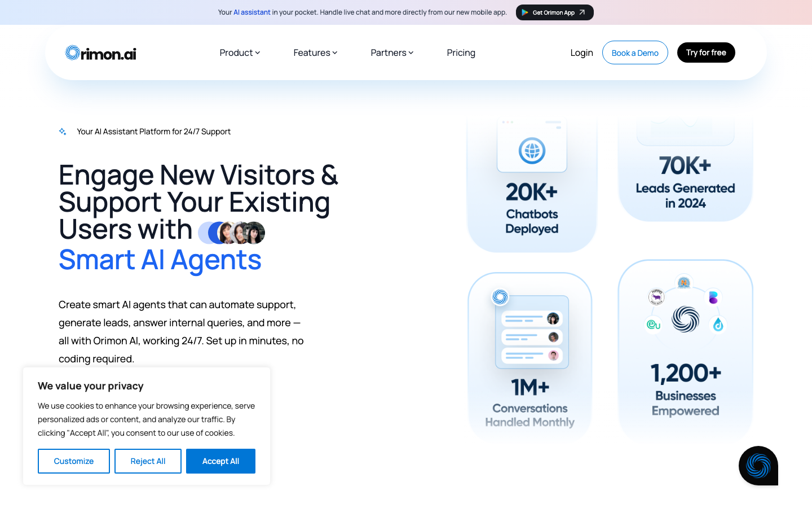The width and height of the screenshot is (812, 508).
Task: Expand the Product dropdown menu
Action: [240, 52]
